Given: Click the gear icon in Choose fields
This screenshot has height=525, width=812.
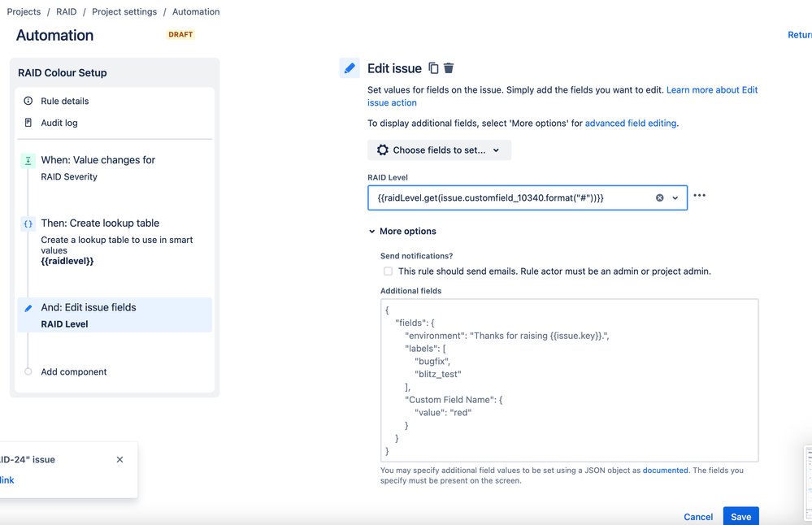Looking at the screenshot, I should pos(383,150).
